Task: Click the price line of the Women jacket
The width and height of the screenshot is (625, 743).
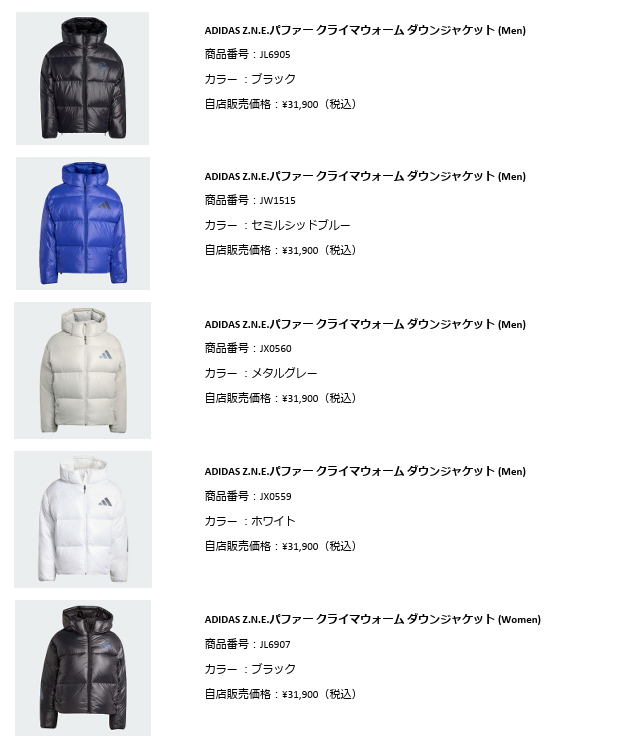Action: pos(280,694)
